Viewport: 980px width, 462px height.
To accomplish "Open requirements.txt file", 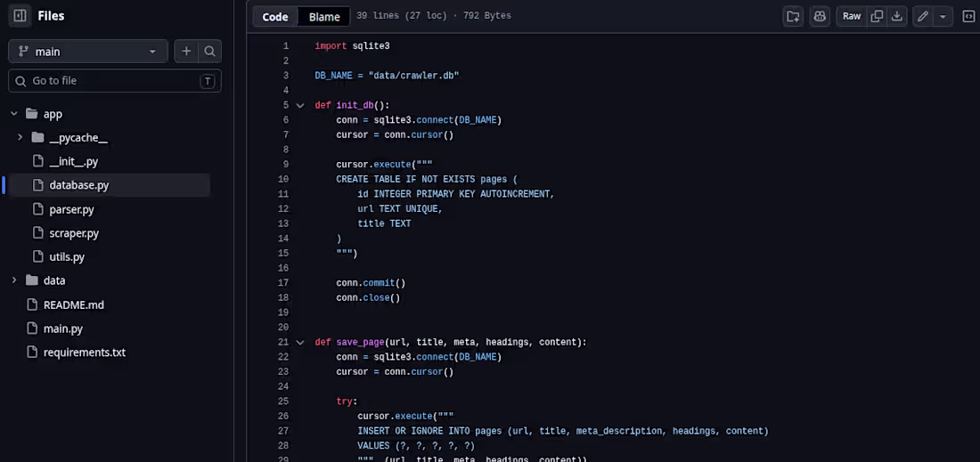I will [85, 353].
